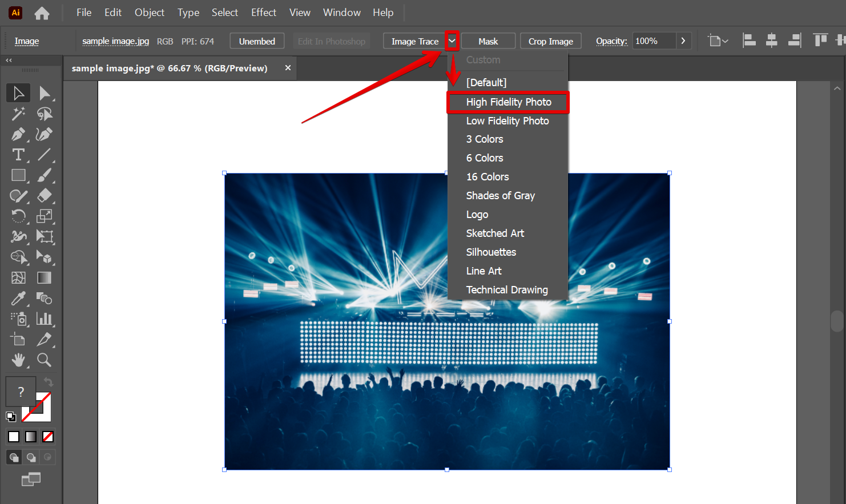The image size is (846, 504).
Task: Open the Effect menu
Action: 263,13
